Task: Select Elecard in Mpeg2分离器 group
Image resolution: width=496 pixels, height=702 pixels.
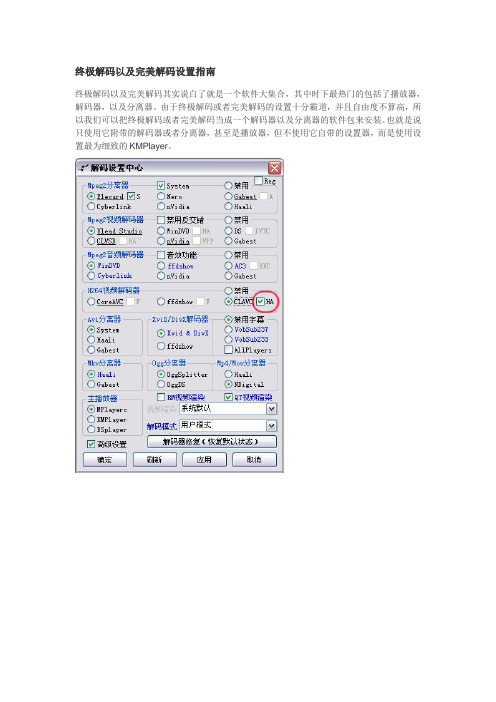Action: (x=91, y=196)
